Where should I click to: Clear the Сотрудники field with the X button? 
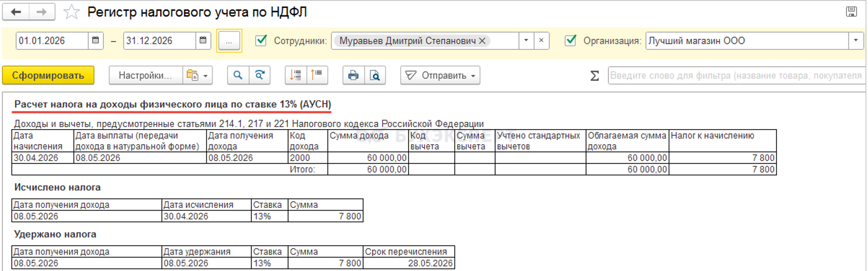coord(541,40)
